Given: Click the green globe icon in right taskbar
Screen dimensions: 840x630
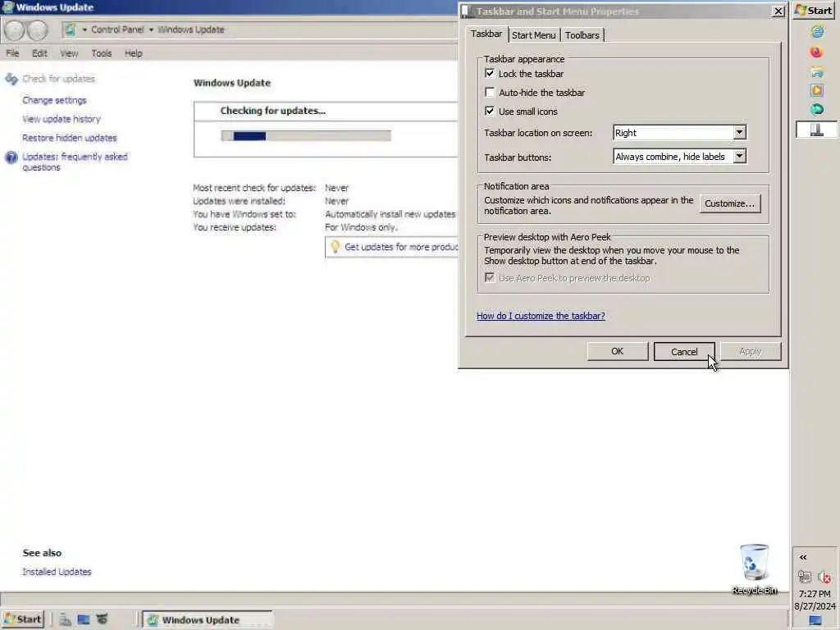Looking at the screenshot, I should (816, 110).
